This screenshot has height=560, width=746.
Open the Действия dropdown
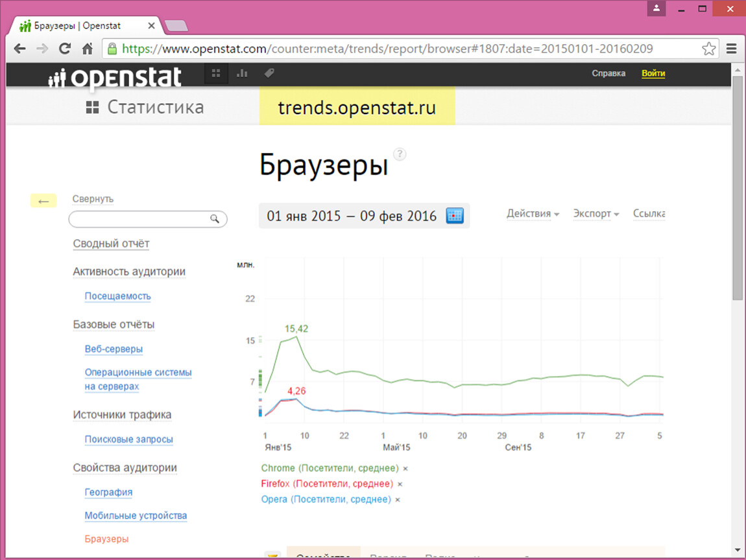533,214
